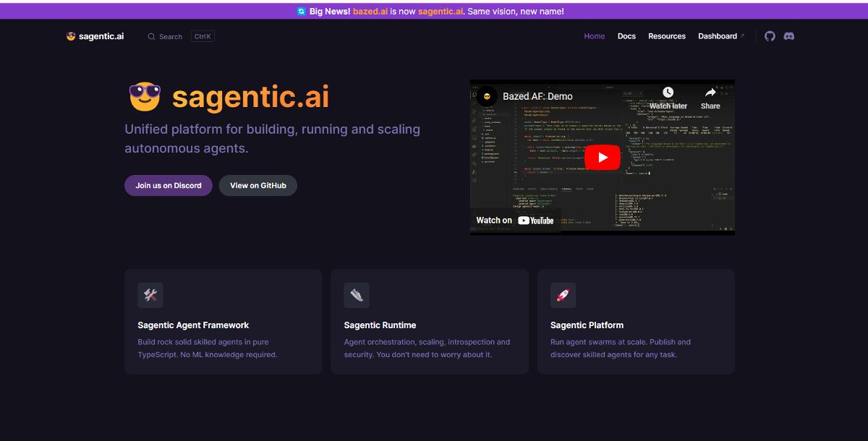Click the search magnifier icon
Viewport: 868px width, 441px height.
click(151, 36)
